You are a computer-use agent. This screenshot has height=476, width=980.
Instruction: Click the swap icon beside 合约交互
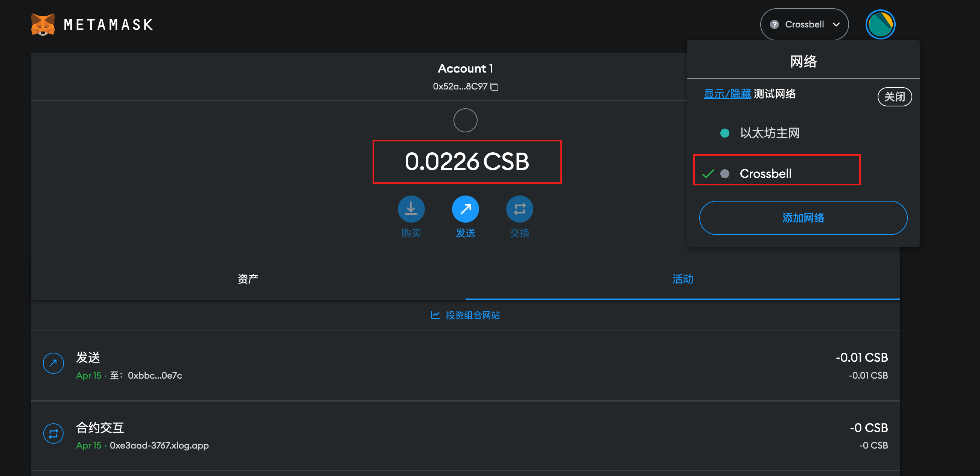click(53, 434)
